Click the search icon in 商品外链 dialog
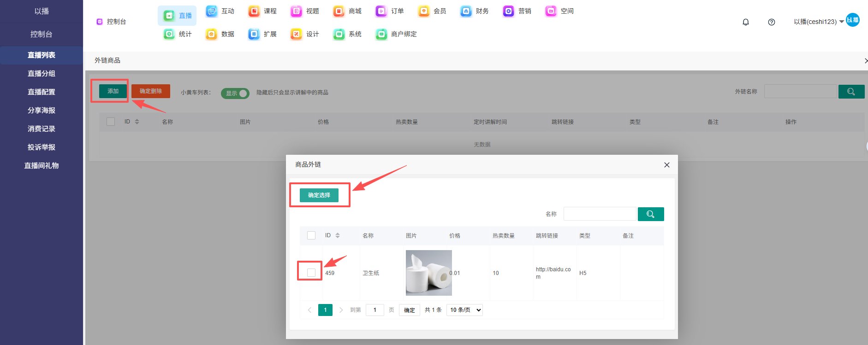 (650, 214)
